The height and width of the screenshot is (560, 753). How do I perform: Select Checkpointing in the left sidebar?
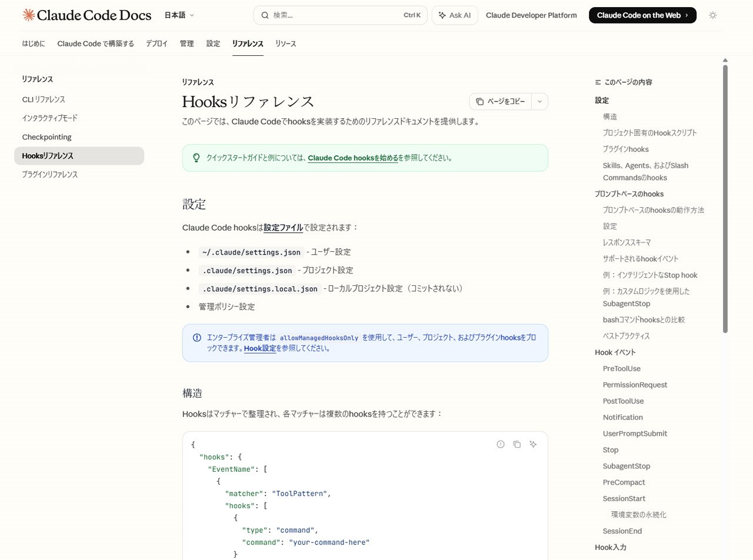tap(46, 136)
